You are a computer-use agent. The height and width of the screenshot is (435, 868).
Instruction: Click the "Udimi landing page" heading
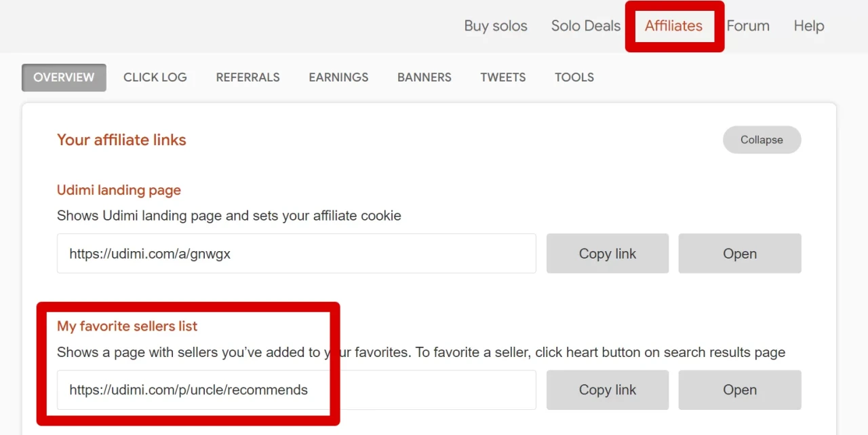(x=119, y=190)
